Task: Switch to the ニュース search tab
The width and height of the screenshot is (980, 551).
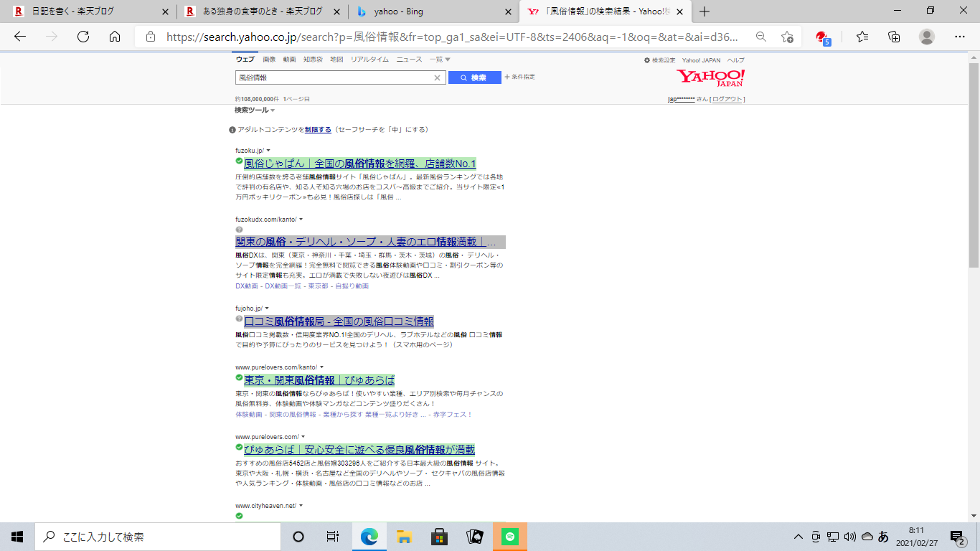Action: click(409, 60)
